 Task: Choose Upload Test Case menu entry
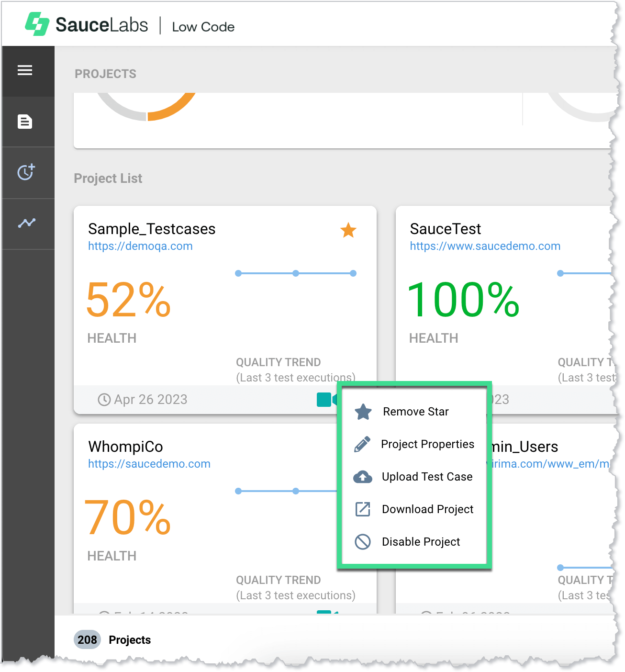(x=427, y=477)
